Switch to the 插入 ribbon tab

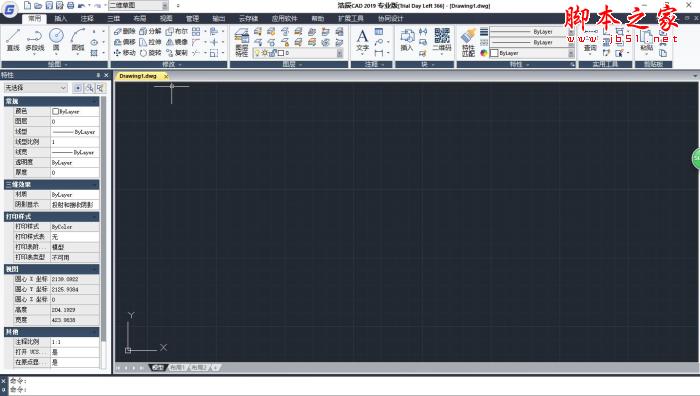point(61,18)
